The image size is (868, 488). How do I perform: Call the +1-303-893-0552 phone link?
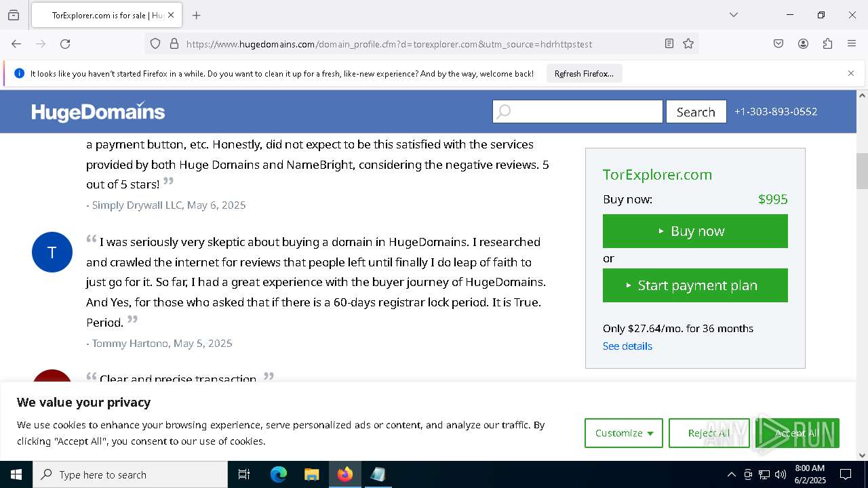click(x=776, y=112)
